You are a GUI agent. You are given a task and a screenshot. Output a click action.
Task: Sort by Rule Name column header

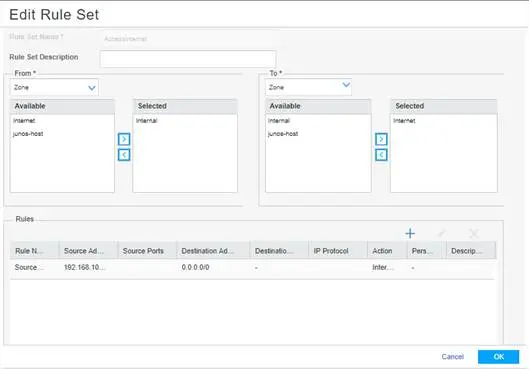pyautogui.click(x=35, y=251)
